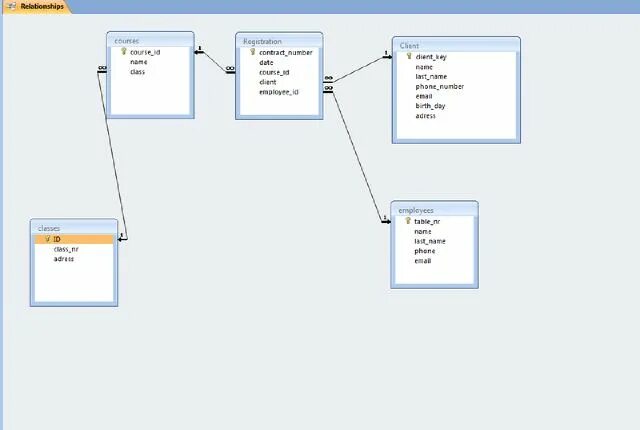
Task: Select the adress field in Client table
Action: [425, 116]
